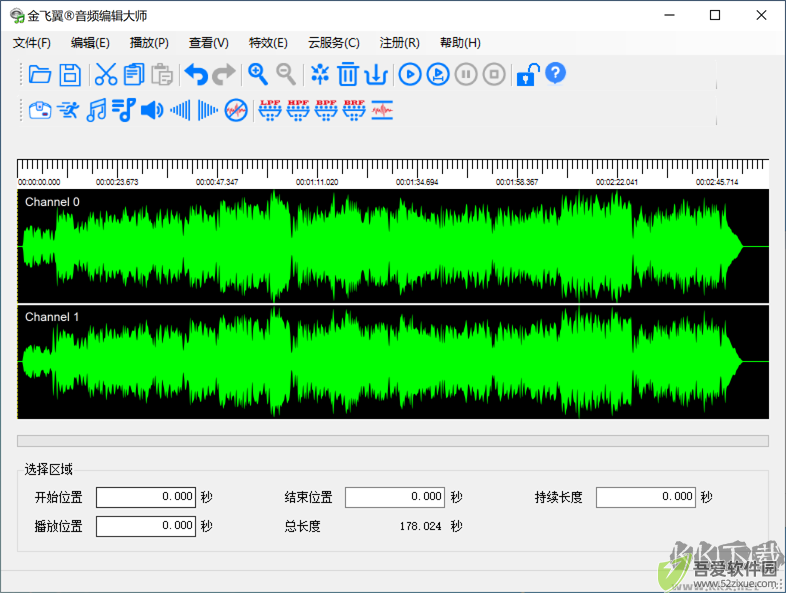The height and width of the screenshot is (593, 786).
Task: Click the double music note icon
Action: click(96, 110)
